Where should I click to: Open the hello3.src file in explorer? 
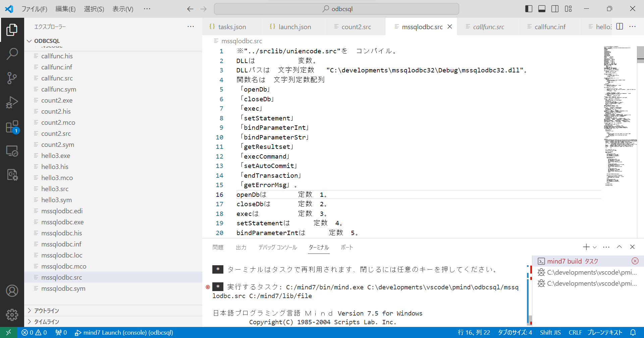click(113, 189)
